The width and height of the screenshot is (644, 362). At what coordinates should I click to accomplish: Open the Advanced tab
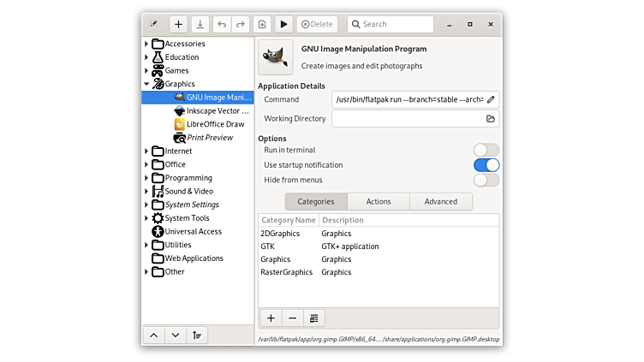440,202
